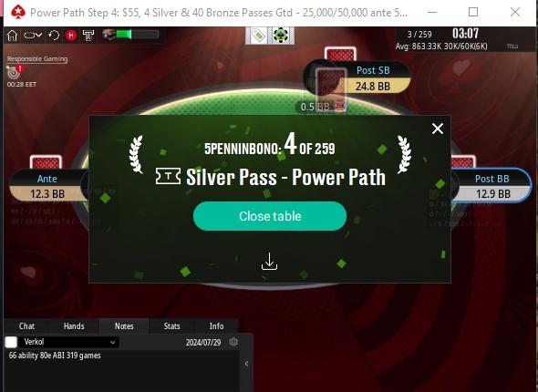Open the Responsible Gaming link
The image size is (538, 392).
[37, 59]
